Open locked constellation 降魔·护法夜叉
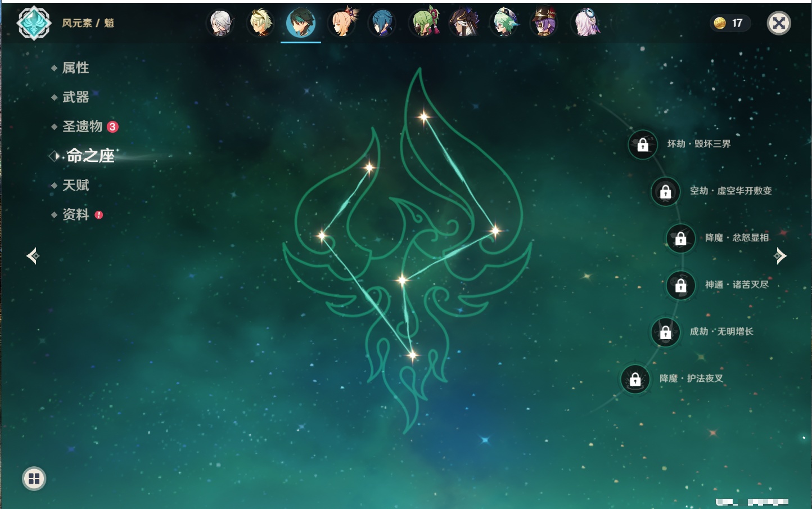The height and width of the screenshot is (509, 812). 635,379
